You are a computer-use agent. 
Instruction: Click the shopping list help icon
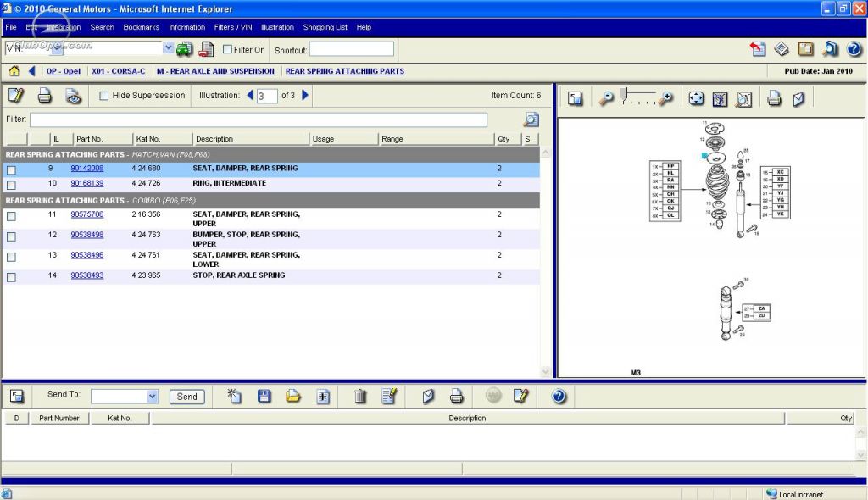[559, 396]
